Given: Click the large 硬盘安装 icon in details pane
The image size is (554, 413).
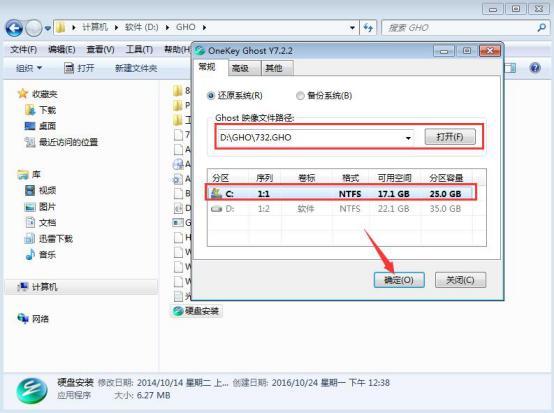Looking at the screenshot, I should (32, 390).
